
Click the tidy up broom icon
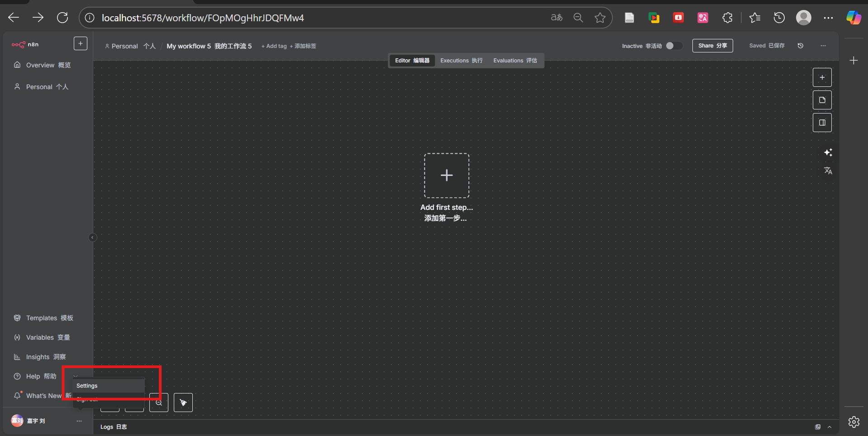[x=183, y=403]
